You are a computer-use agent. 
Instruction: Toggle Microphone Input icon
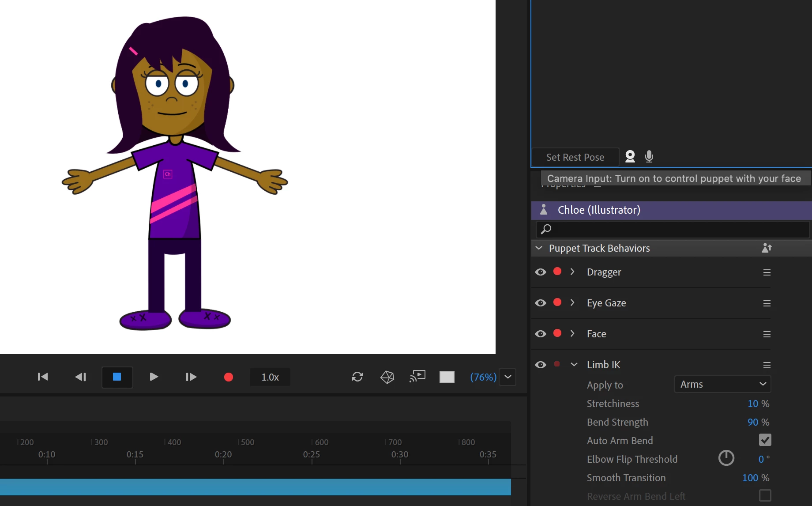(649, 156)
